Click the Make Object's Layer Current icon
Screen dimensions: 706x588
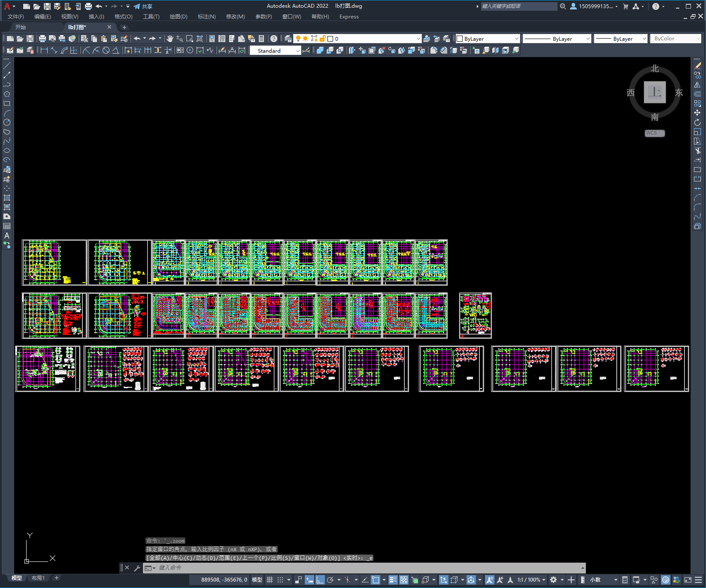(427, 39)
